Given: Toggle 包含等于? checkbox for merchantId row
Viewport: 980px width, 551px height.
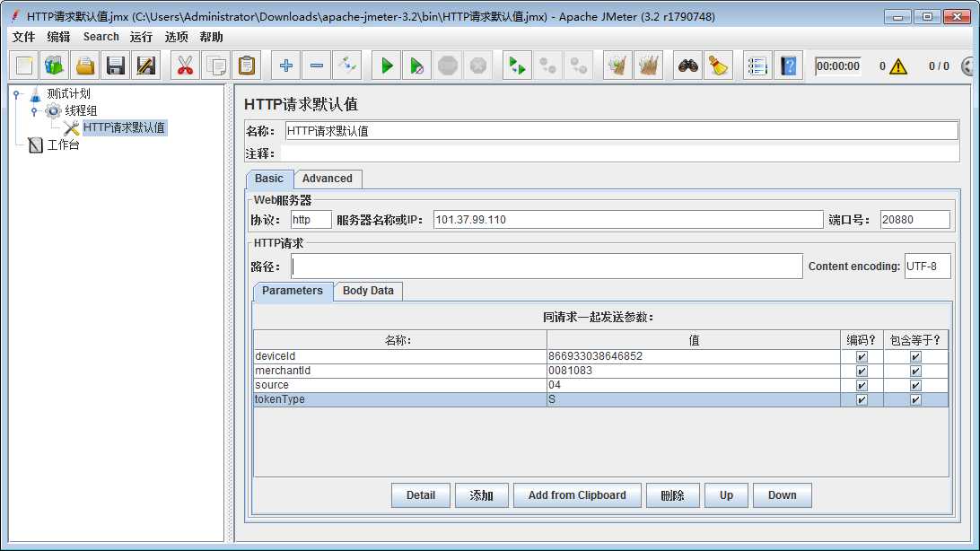Looking at the screenshot, I should 915,372.
